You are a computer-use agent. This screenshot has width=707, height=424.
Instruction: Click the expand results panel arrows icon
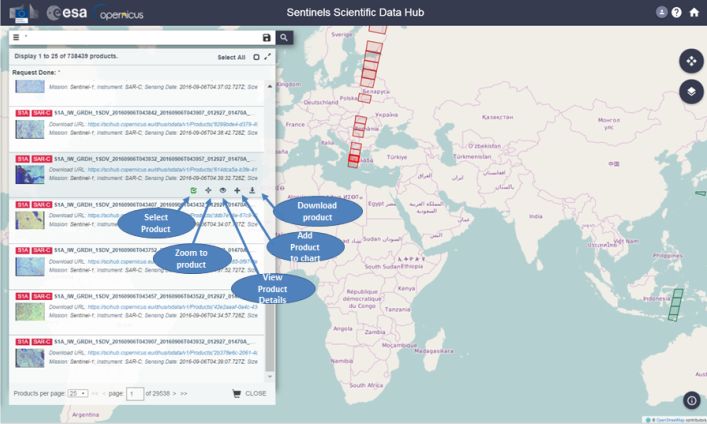(x=268, y=56)
